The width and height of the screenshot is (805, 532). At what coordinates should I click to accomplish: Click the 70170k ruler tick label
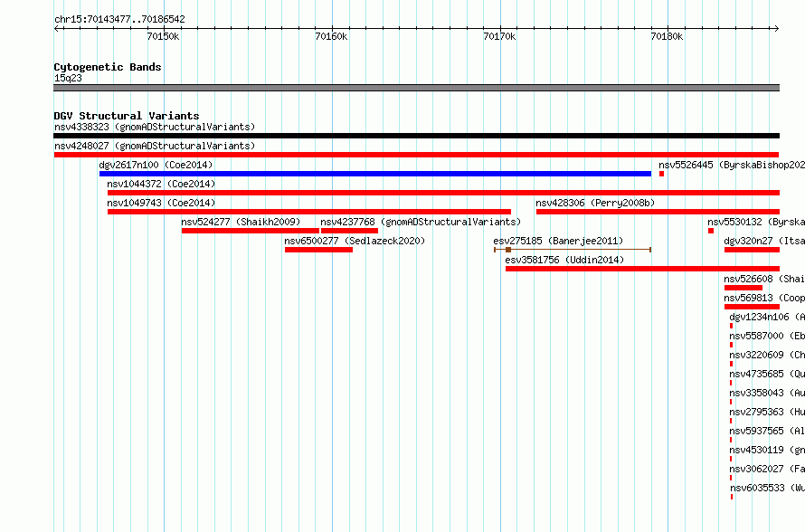pos(499,36)
